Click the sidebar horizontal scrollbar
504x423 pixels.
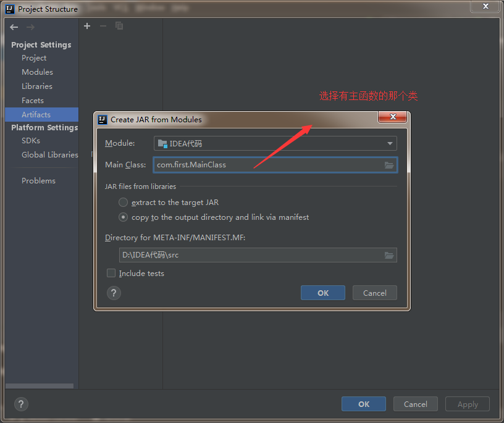click(x=39, y=386)
